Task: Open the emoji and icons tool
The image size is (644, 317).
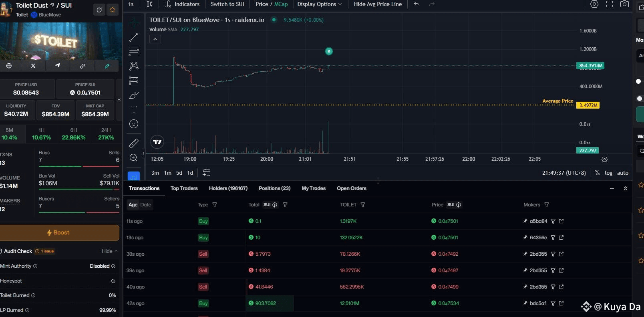Action: point(134,124)
